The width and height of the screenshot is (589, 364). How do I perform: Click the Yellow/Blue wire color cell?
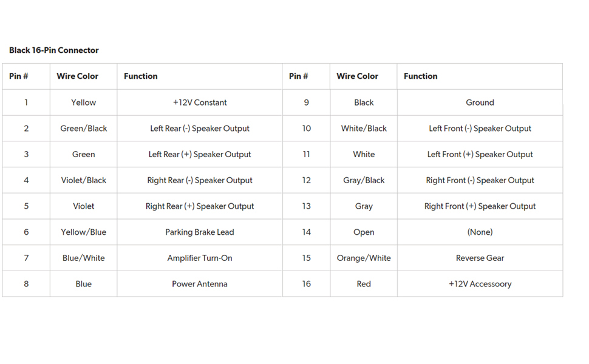tap(83, 232)
